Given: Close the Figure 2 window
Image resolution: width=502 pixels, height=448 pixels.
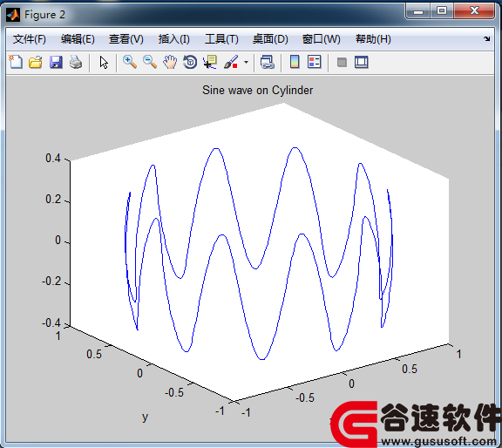Looking at the screenshot, I should coord(474,10).
